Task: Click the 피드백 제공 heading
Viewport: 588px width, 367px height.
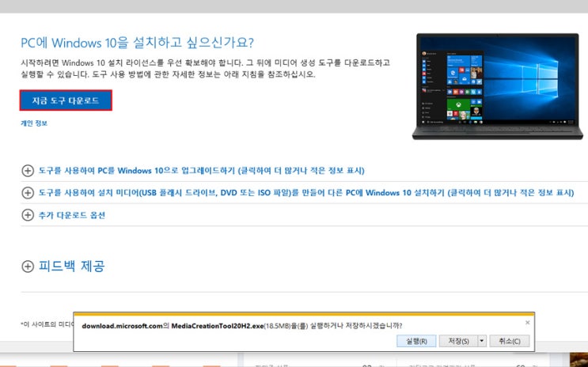Action: (71, 267)
